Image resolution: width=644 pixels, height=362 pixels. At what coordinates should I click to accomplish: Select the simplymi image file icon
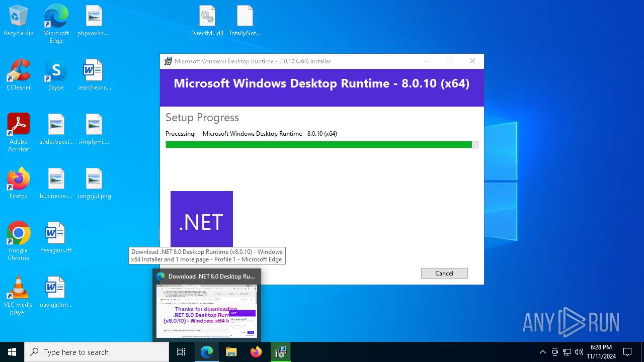tap(94, 130)
